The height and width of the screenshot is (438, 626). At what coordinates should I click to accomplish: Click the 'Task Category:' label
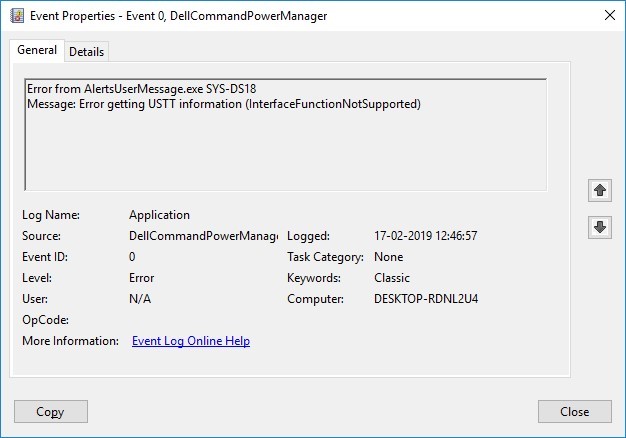click(325, 257)
